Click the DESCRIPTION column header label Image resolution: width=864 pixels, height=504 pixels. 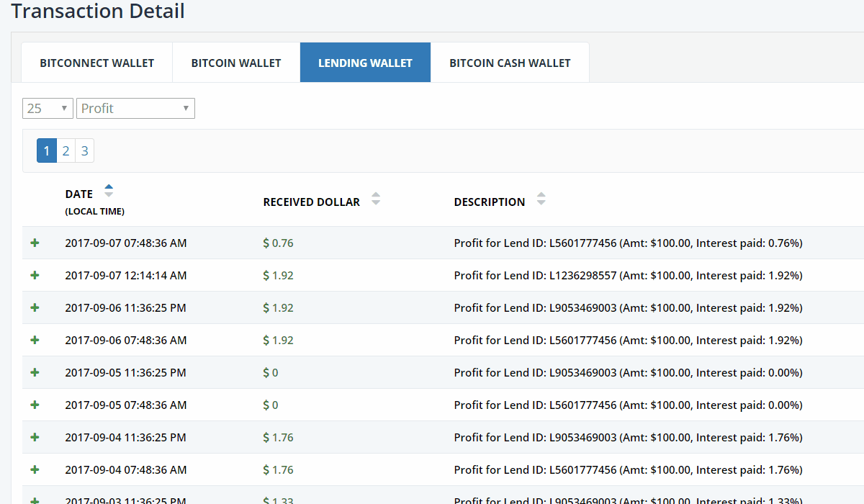pos(490,202)
